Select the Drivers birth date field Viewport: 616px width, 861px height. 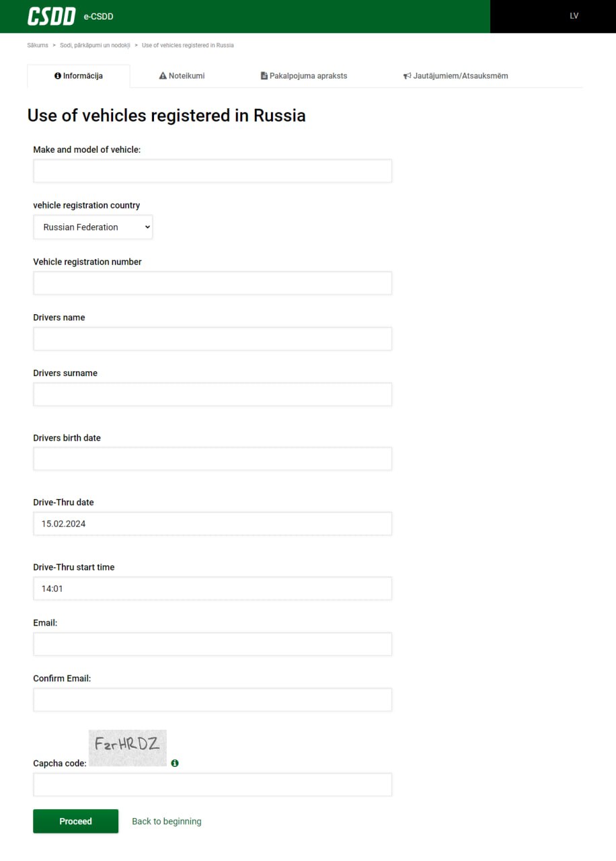pyautogui.click(x=213, y=459)
